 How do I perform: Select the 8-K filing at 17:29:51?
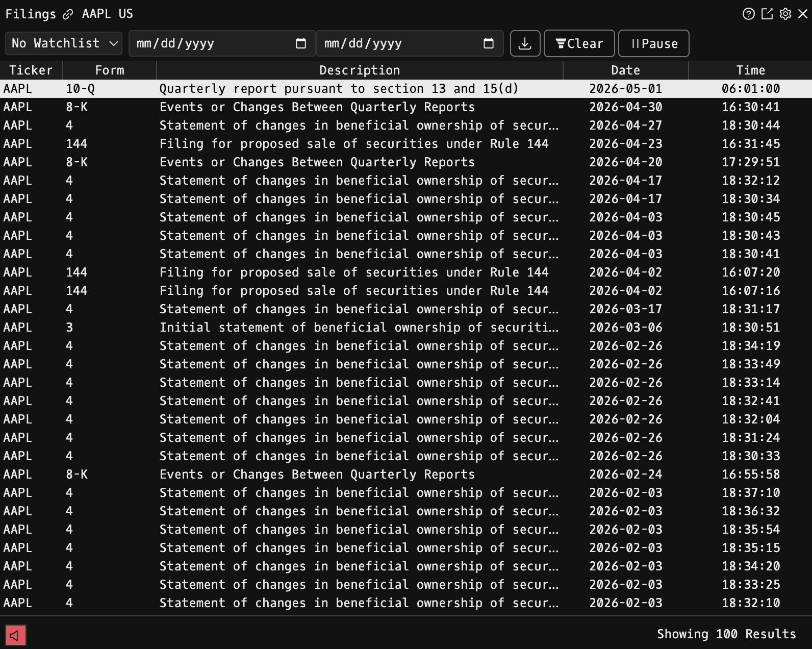406,162
